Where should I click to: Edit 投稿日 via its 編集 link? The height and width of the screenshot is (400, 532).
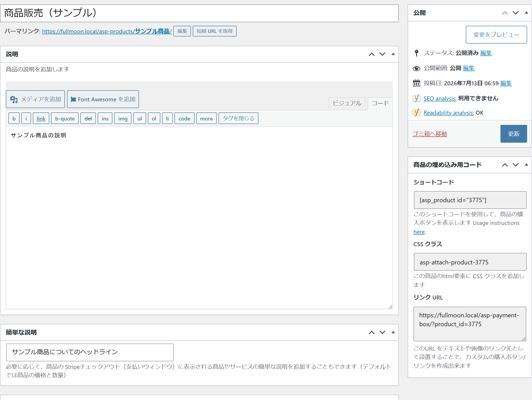click(x=506, y=83)
